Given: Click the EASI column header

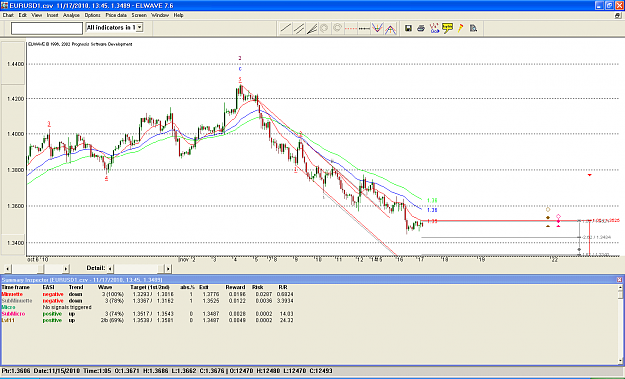Looking at the screenshot, I should 48,287.
